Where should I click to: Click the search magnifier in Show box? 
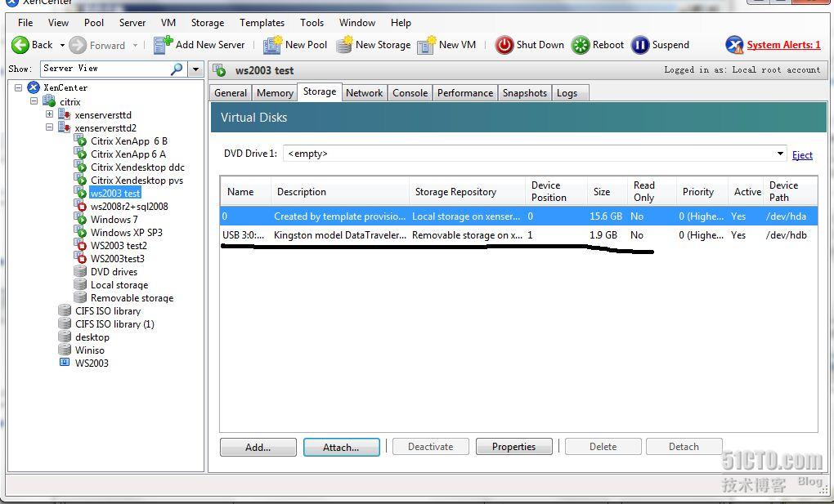(177, 69)
